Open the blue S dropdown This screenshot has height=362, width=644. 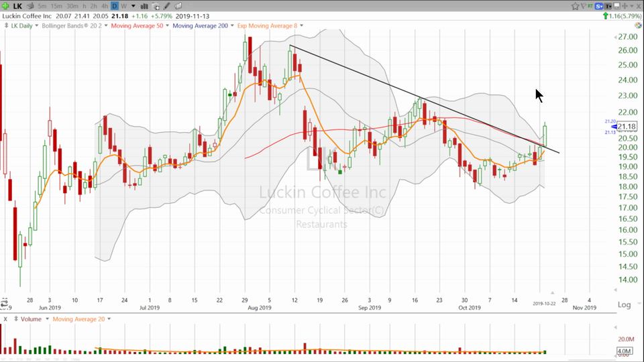[599, 6]
